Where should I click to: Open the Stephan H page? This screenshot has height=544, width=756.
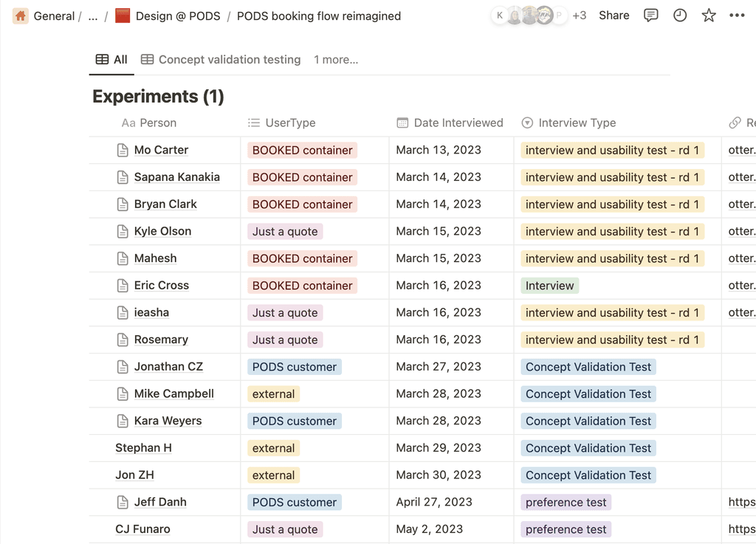click(x=144, y=448)
